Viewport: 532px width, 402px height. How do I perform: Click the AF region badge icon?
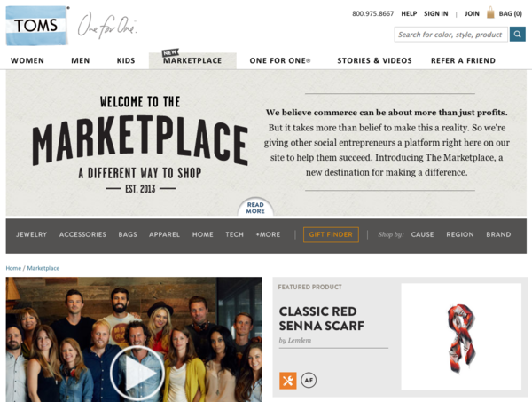point(309,381)
